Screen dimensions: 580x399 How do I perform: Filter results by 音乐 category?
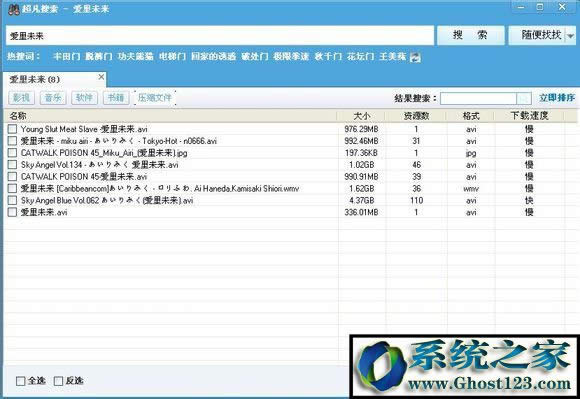point(53,98)
